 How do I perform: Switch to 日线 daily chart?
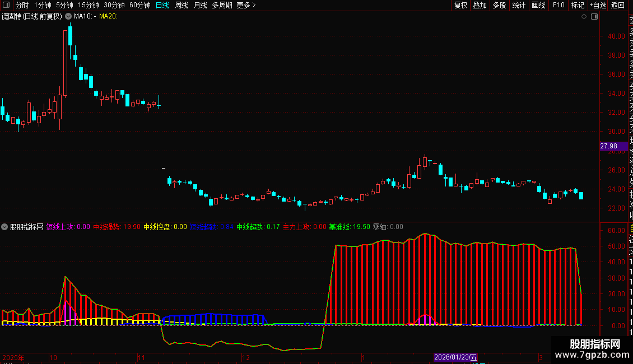(162, 5)
